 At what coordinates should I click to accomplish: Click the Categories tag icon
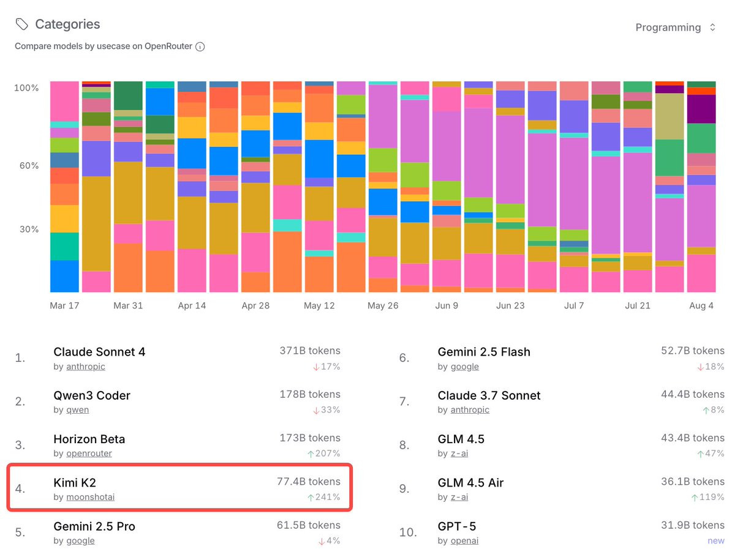tap(22, 24)
